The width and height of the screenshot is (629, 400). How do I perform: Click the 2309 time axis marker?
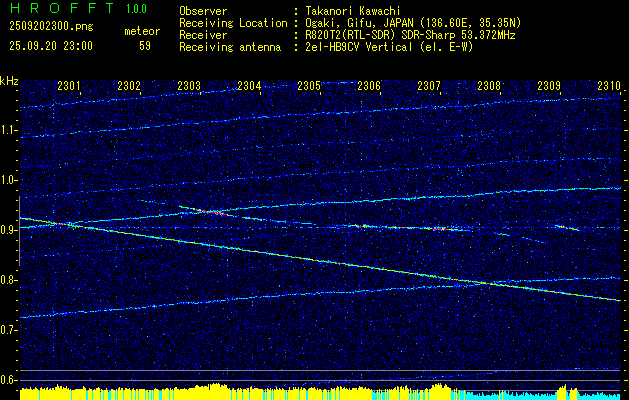tap(549, 85)
